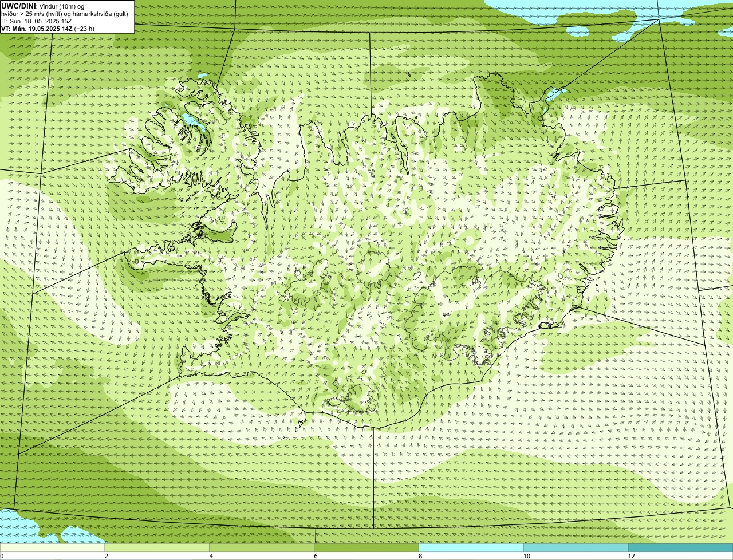Click the scale label '2'
The image size is (733, 560).
[107, 556]
